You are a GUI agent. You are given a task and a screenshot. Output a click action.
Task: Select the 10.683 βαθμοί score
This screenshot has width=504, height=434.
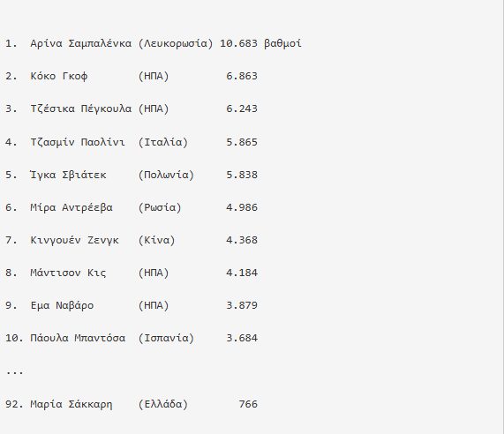tap(260, 43)
